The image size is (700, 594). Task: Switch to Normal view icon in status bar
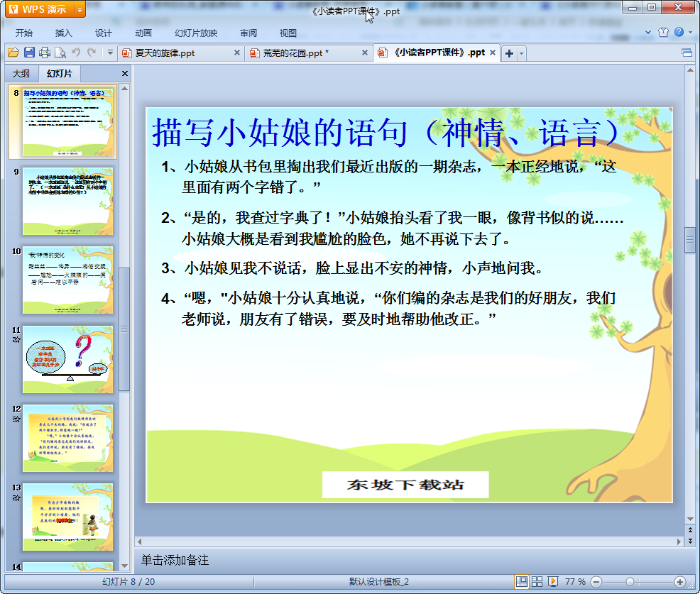point(521,581)
